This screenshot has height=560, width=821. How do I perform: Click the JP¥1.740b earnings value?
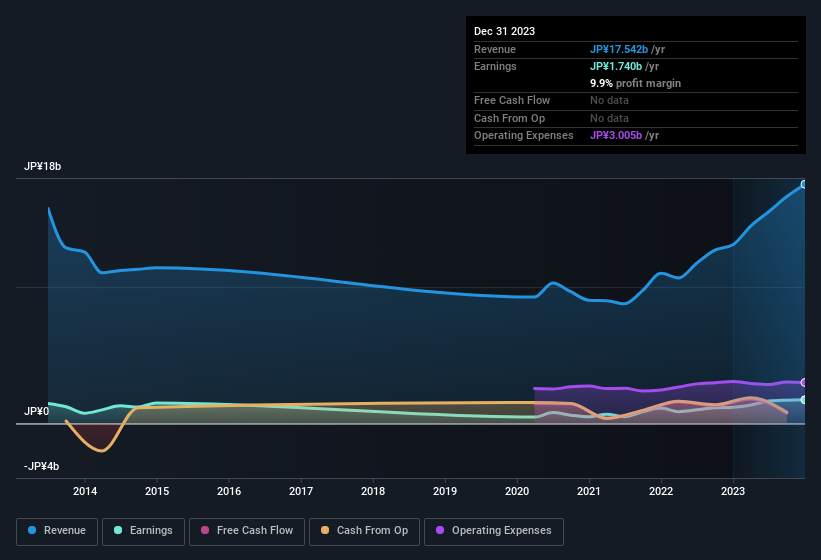(616, 66)
